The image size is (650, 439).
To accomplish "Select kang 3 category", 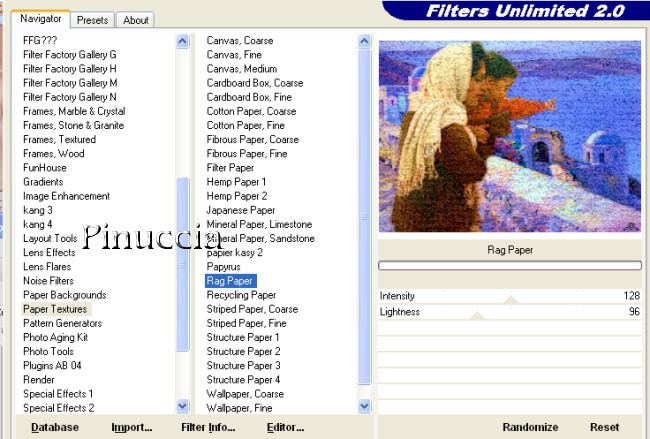I will point(38,211).
